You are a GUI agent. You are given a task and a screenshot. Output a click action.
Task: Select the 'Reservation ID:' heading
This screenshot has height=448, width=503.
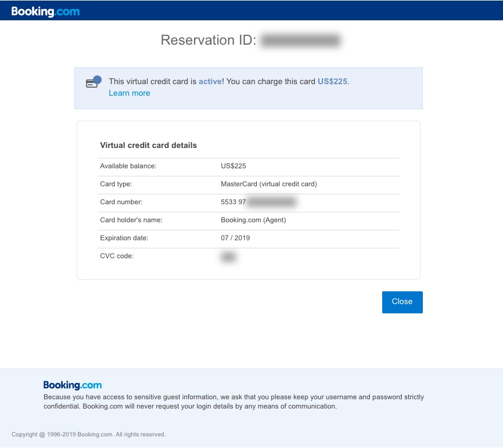click(209, 40)
